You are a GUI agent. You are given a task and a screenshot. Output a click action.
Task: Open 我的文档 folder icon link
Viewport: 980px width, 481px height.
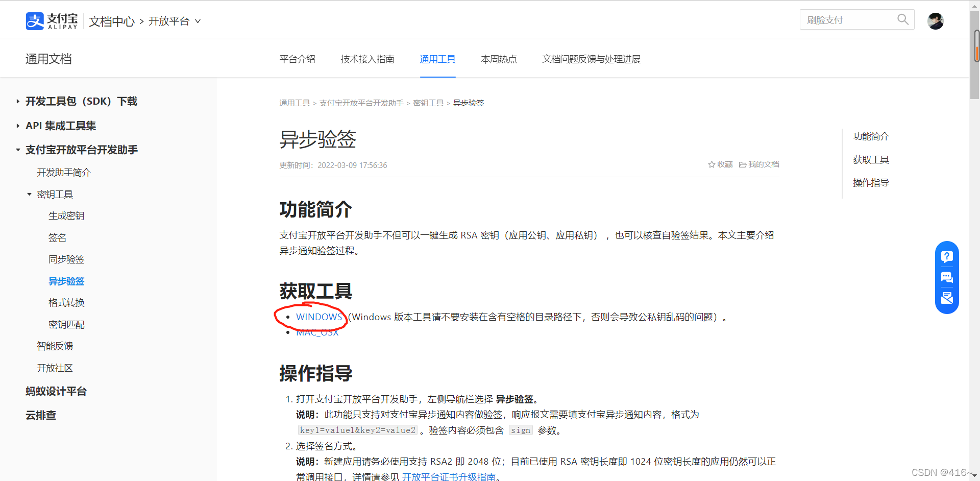tap(743, 164)
